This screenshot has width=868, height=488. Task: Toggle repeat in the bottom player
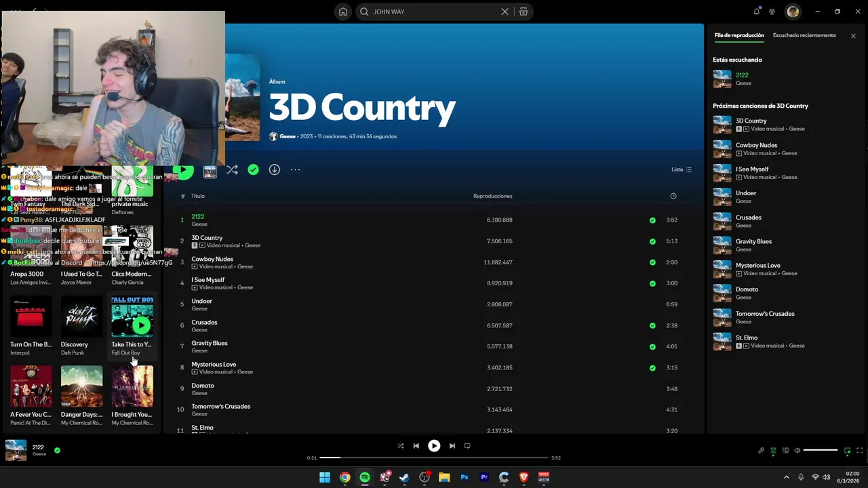[467, 446]
